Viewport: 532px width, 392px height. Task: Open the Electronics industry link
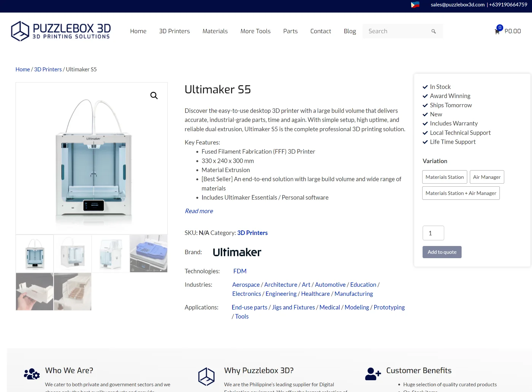pyautogui.click(x=247, y=294)
